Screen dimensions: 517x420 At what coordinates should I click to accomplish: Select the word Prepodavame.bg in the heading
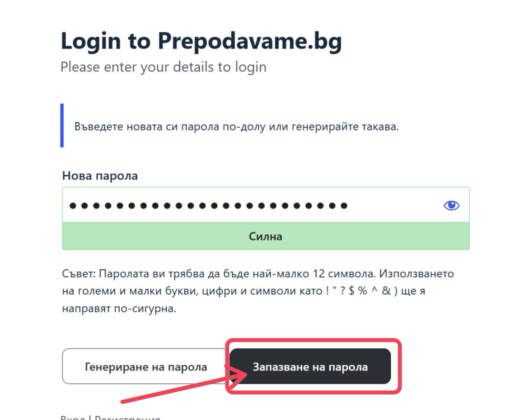point(250,41)
